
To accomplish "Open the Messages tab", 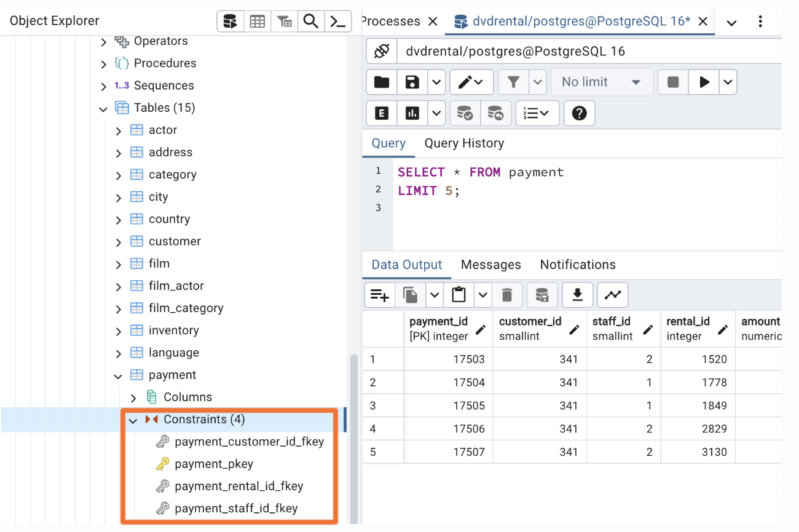I will pos(491,265).
